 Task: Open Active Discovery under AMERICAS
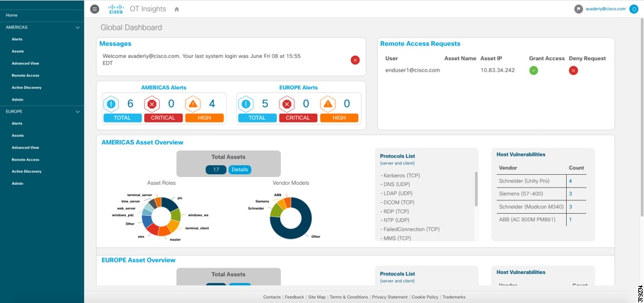pos(27,87)
